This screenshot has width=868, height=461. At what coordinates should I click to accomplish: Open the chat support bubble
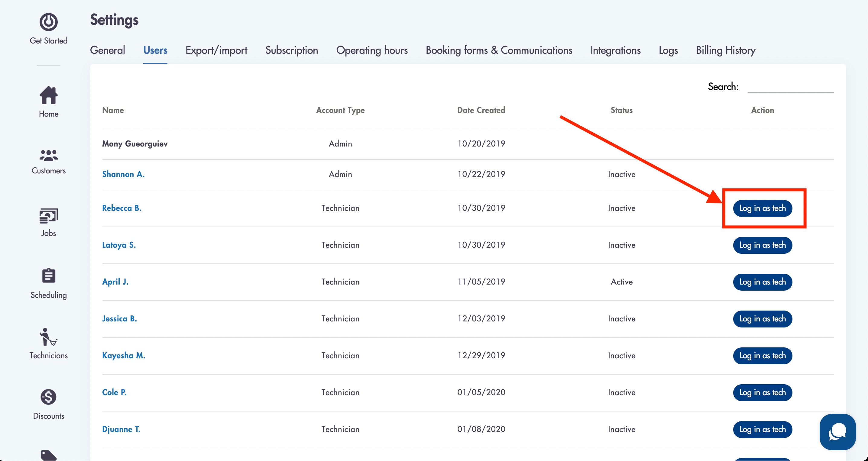[837, 432]
